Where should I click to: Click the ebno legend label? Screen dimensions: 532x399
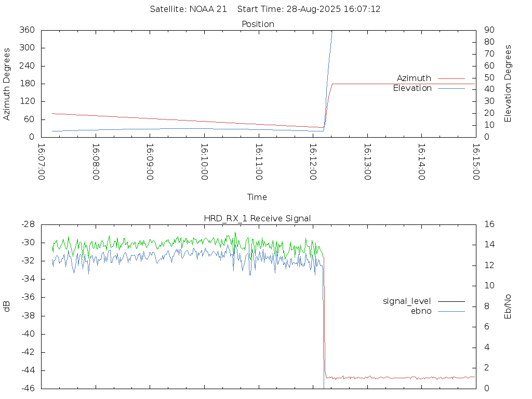click(421, 311)
